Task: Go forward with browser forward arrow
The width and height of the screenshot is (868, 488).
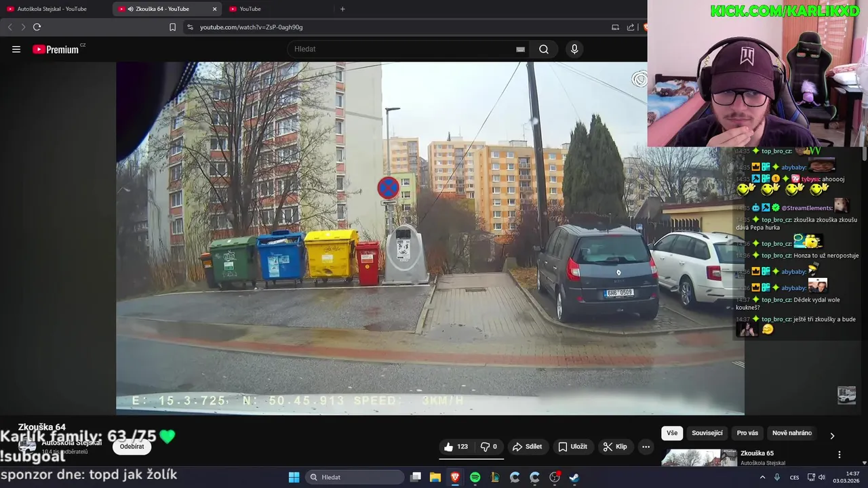Action: pyautogui.click(x=23, y=27)
